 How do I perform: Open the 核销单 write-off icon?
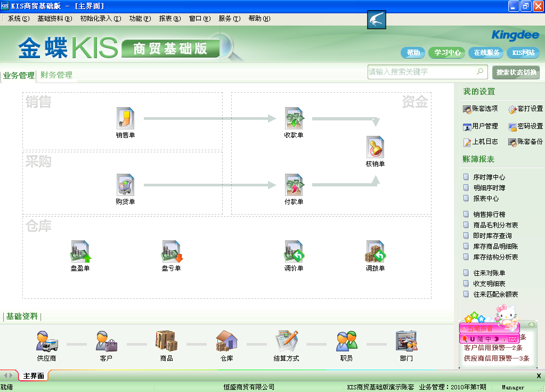pos(376,148)
